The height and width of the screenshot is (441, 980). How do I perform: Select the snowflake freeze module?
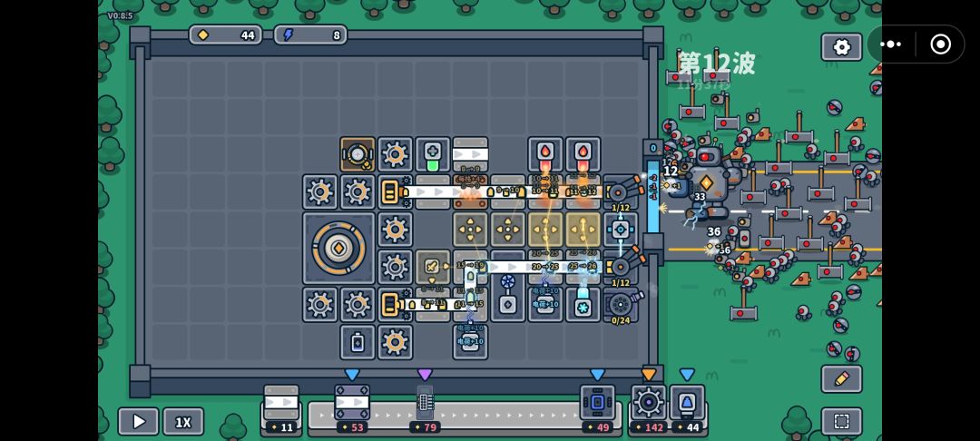(583, 304)
